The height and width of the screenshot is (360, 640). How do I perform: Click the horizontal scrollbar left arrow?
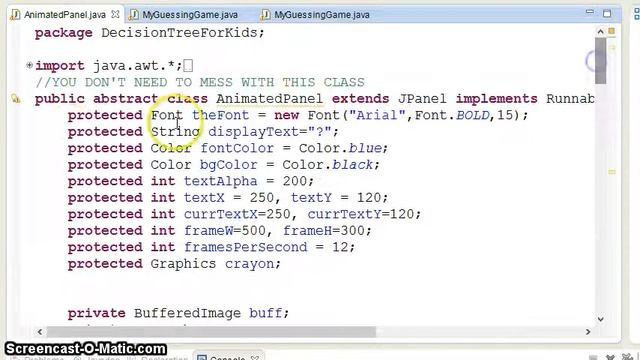click(40, 332)
